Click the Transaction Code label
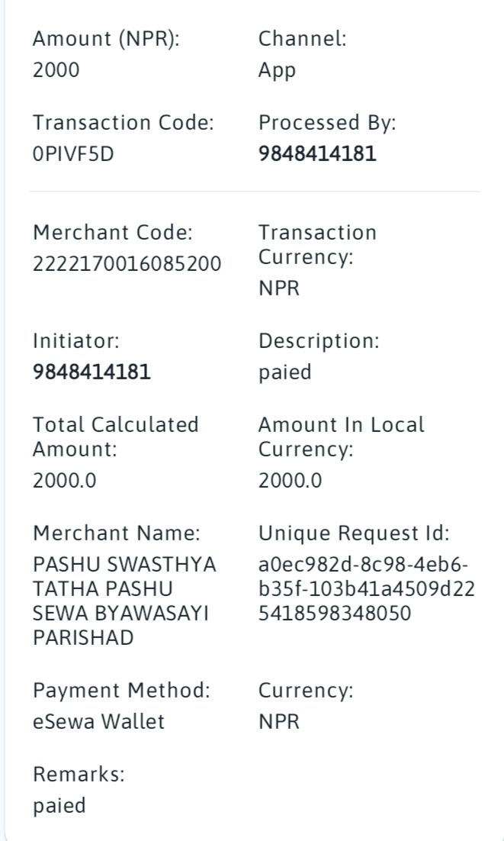 click(x=124, y=122)
